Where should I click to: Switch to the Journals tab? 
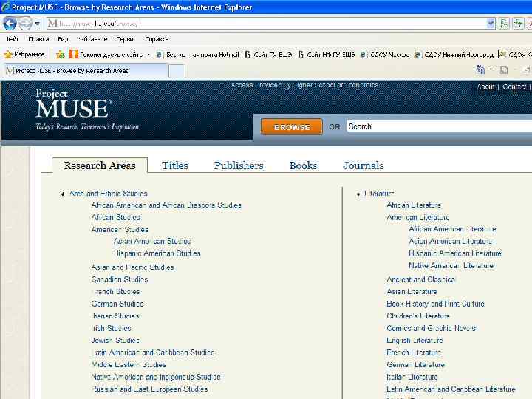[363, 166]
